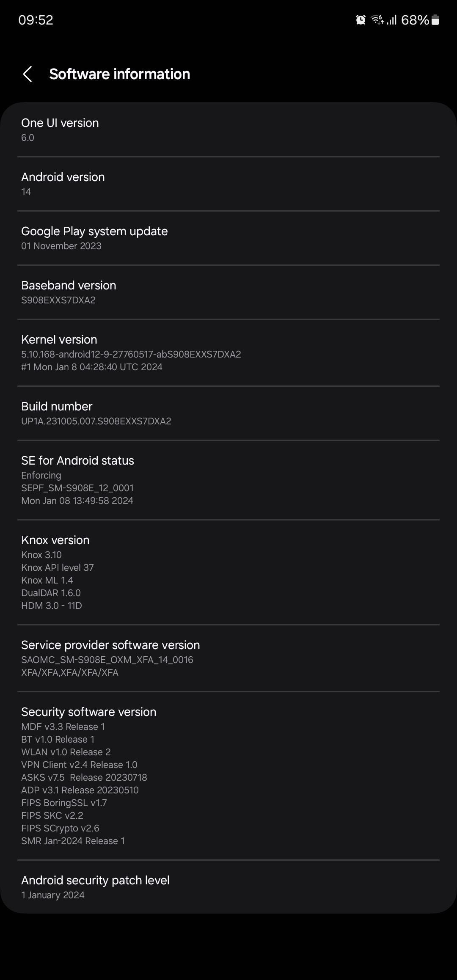The image size is (457, 980).
Task: Tap the alarm clock status bar icon
Action: (361, 20)
